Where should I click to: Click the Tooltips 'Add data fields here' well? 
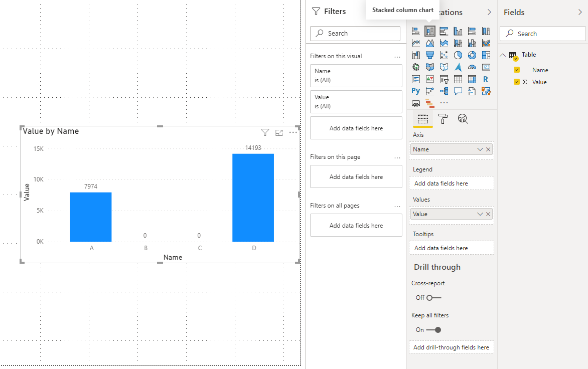click(x=451, y=248)
